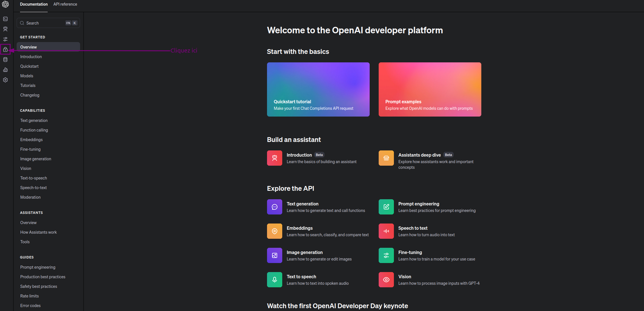
Task: Click the Search docs input field
Action: pyautogui.click(x=45, y=23)
